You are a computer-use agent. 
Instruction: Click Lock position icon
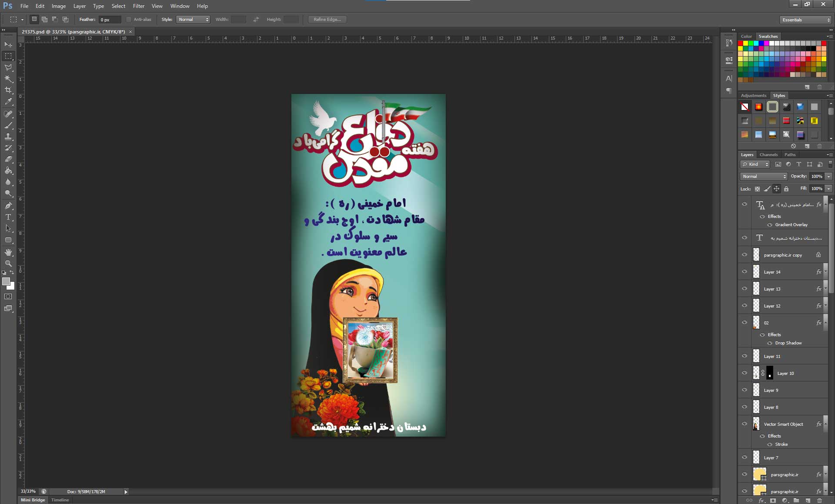(776, 189)
